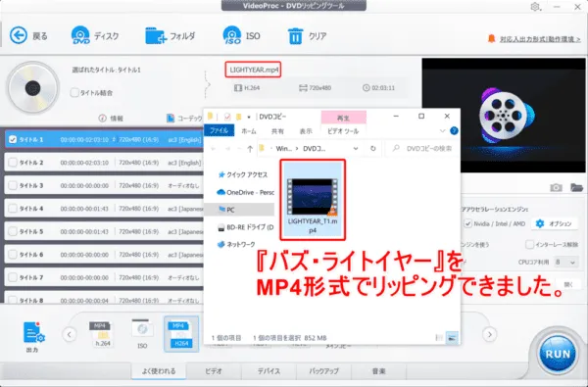Check the タイトル 6 checkbox

click(13, 255)
